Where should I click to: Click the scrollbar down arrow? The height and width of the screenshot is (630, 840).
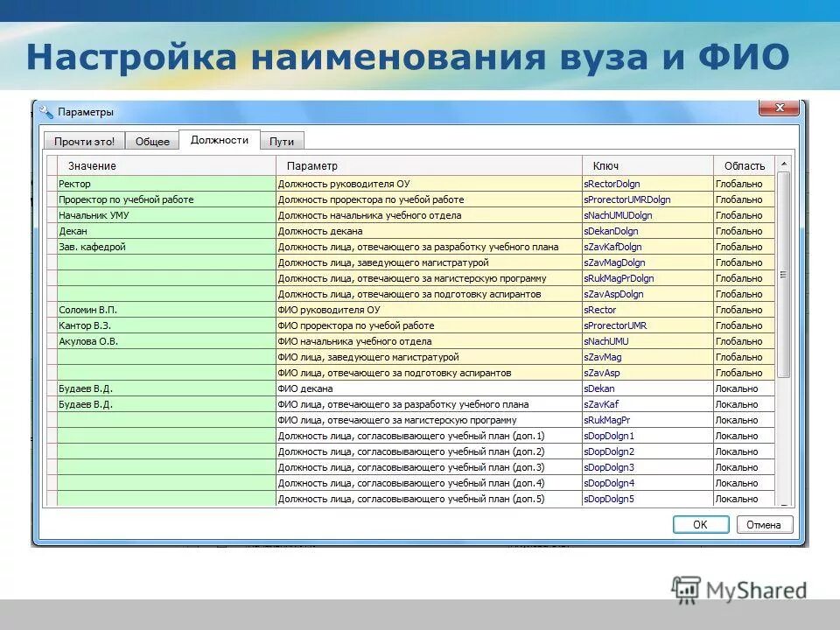pyautogui.click(x=784, y=504)
